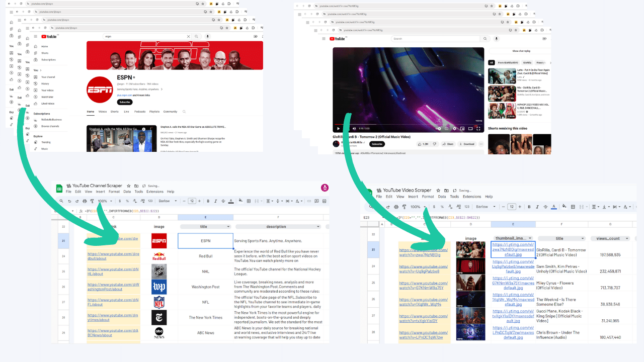Open Extensions menu in YouTube Channel Scraper
The width and height of the screenshot is (644, 362).
(x=155, y=192)
